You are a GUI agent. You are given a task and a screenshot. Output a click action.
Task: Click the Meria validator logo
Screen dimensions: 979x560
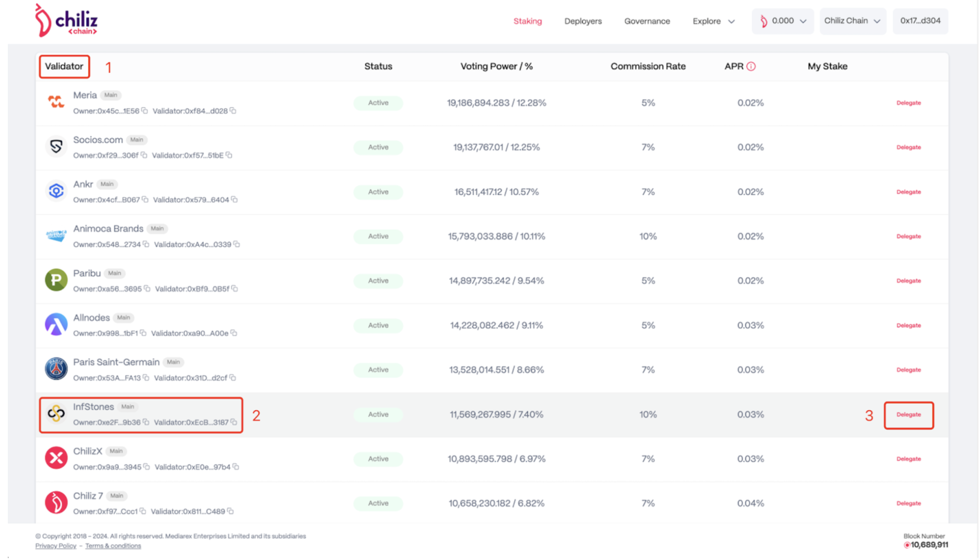coord(56,102)
